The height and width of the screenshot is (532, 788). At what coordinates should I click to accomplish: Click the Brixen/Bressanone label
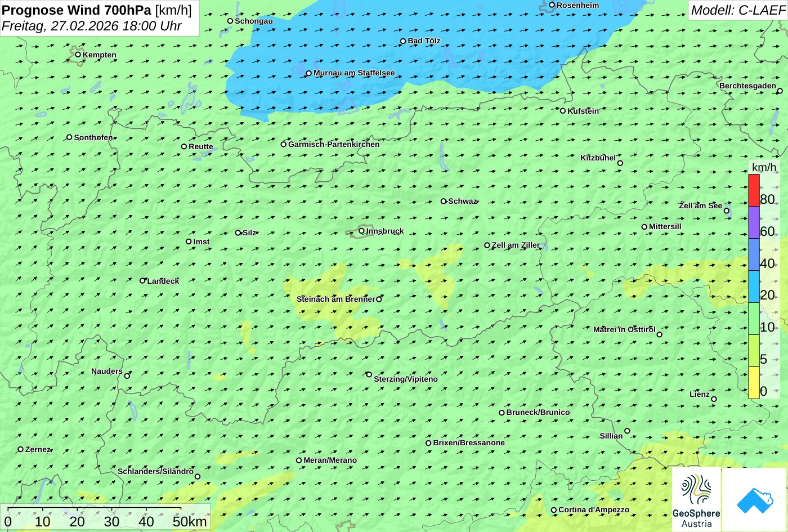coord(469,442)
